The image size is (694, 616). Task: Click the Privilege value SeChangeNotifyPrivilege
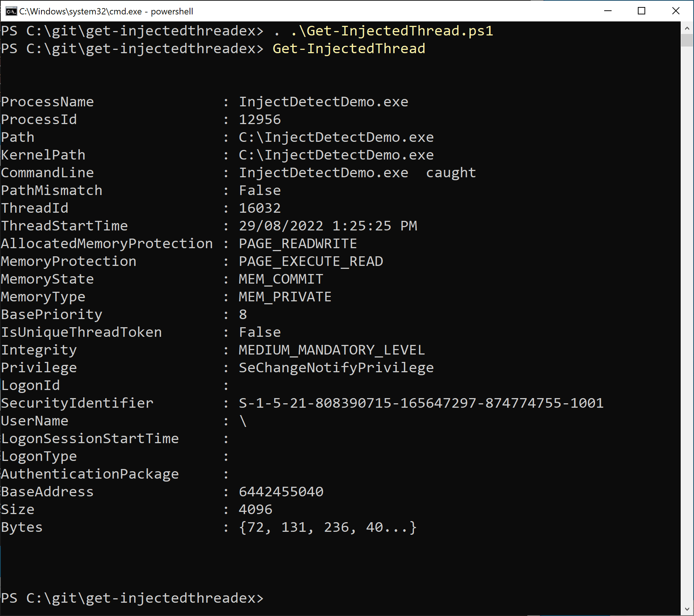coord(336,368)
